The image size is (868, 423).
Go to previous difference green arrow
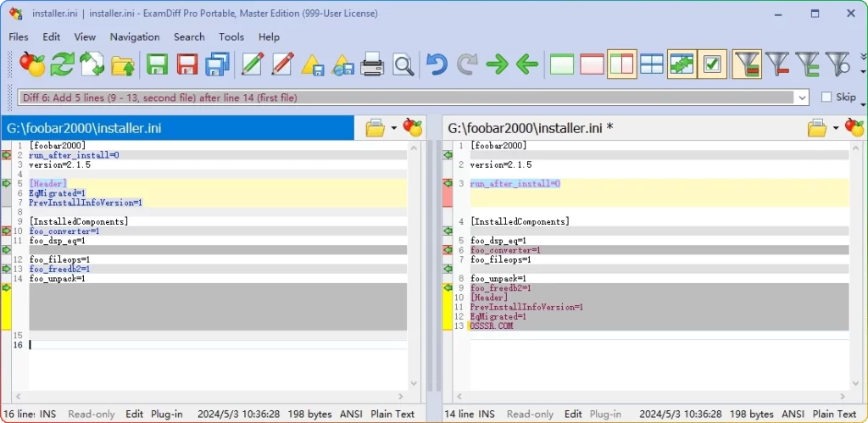(527, 64)
